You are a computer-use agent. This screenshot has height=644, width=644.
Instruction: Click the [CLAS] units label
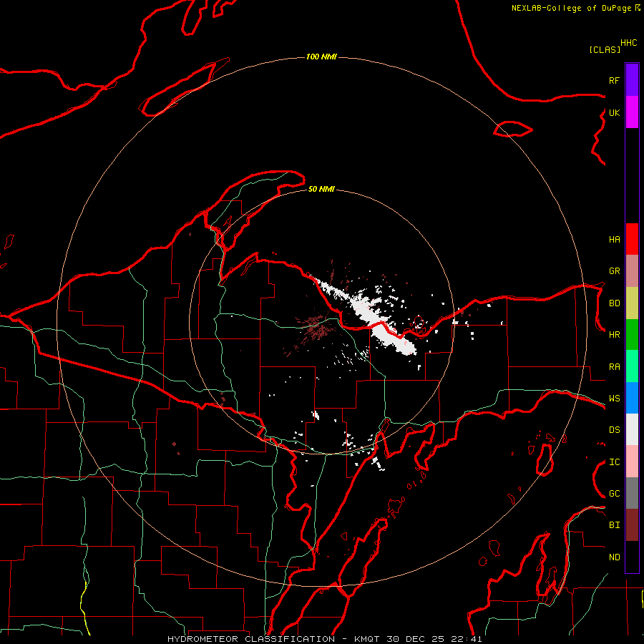tap(605, 49)
